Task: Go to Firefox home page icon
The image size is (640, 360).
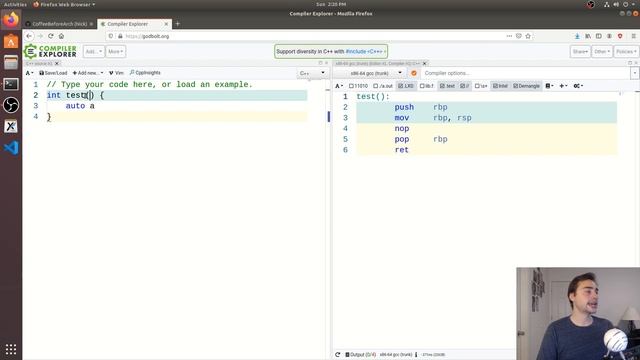Action: (x=61, y=36)
